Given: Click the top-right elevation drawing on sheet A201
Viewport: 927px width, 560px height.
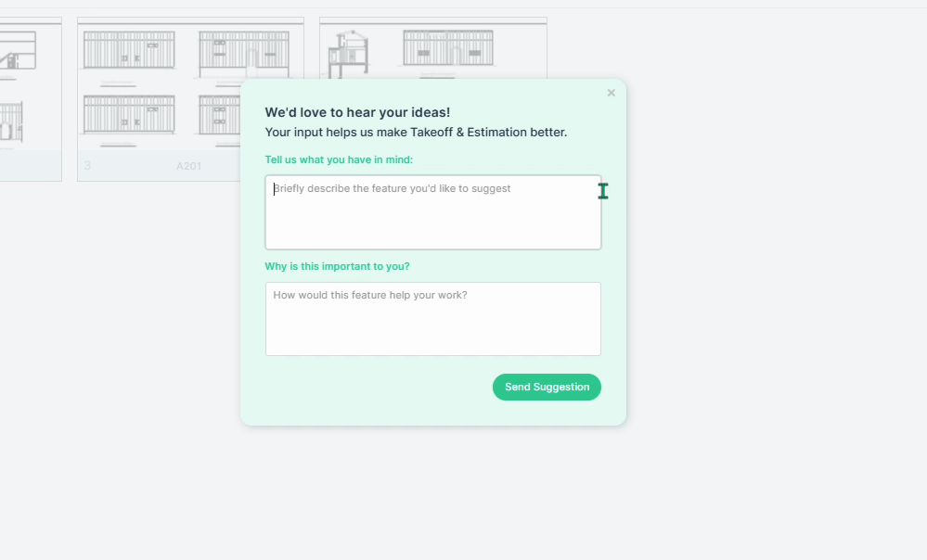Looking at the screenshot, I should [x=243, y=53].
